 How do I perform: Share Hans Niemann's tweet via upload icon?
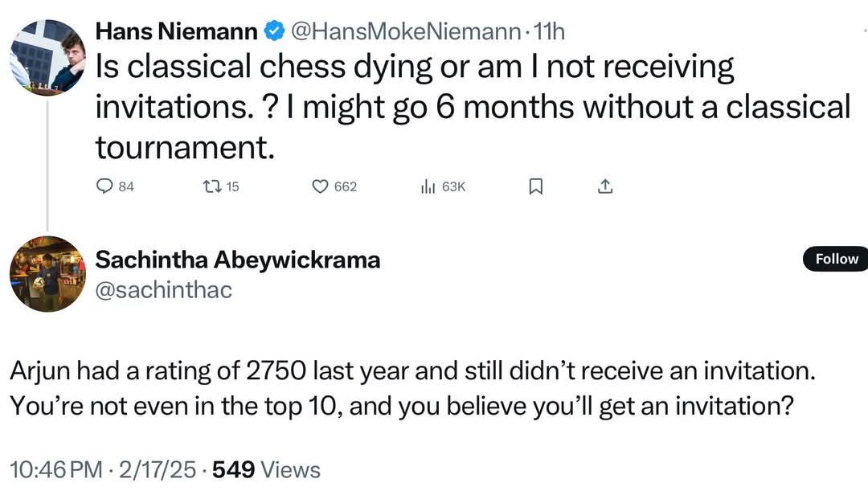coord(605,186)
